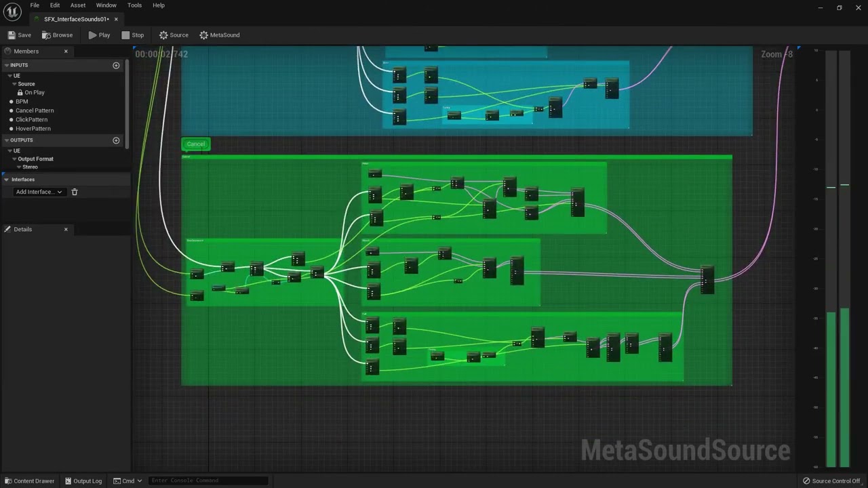The width and height of the screenshot is (868, 488).
Task: Open the Cmd console type dropdown
Action: tap(128, 481)
